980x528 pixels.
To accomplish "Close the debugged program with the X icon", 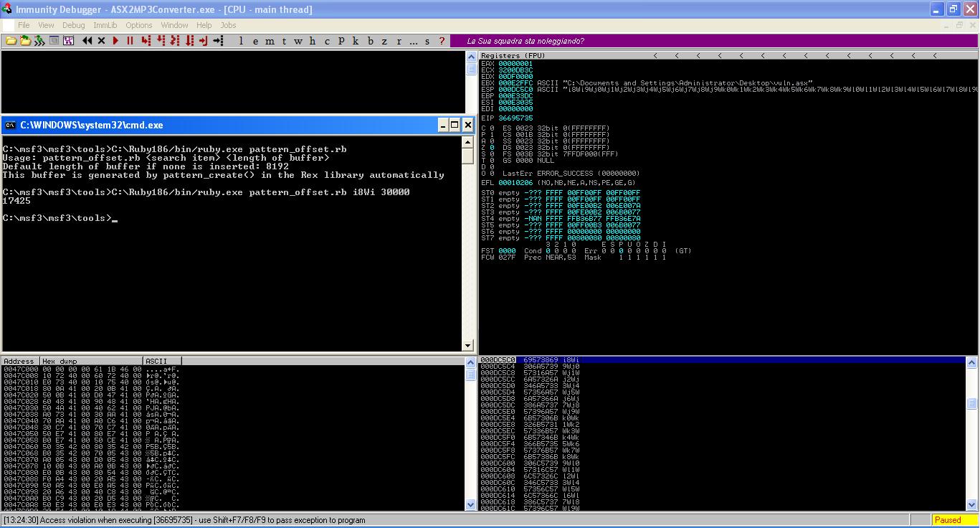I will (x=101, y=41).
